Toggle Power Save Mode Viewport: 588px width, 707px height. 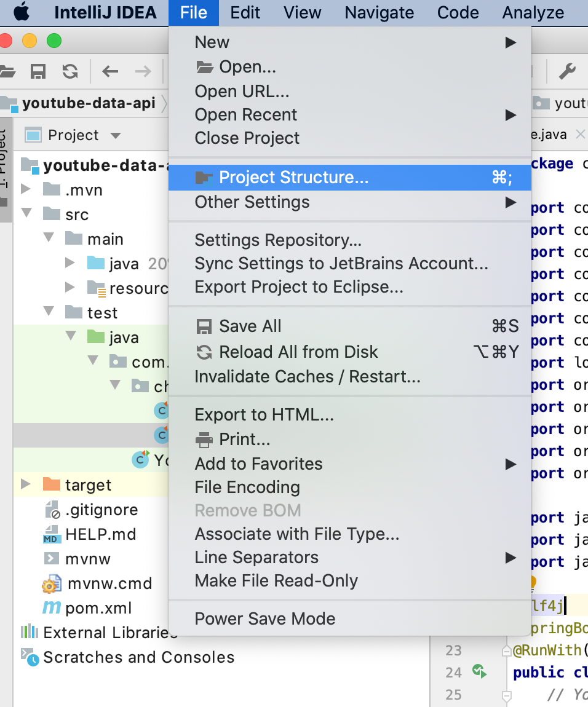tap(350, 619)
